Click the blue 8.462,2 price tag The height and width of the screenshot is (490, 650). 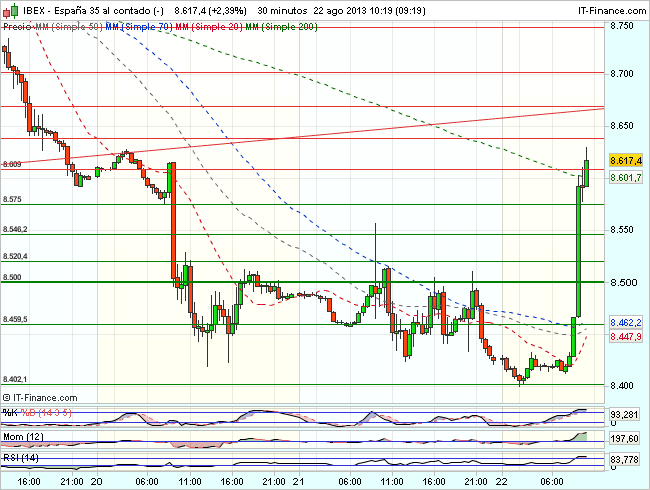(625, 324)
